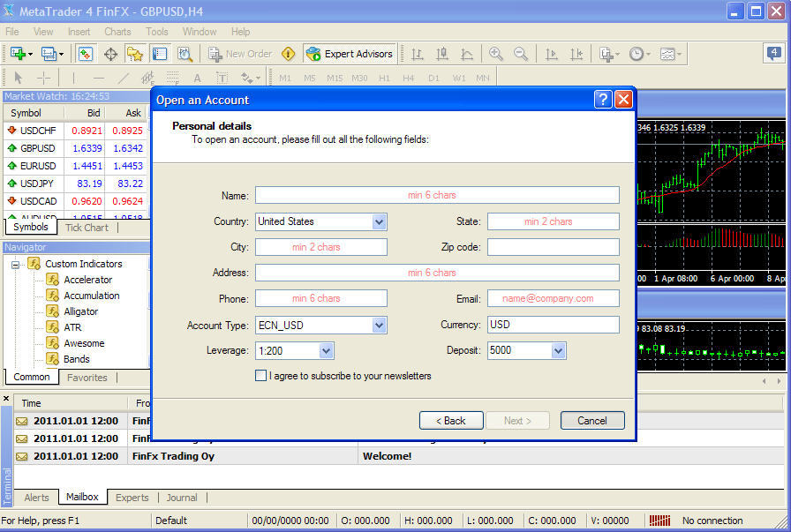The height and width of the screenshot is (532, 791).
Task: Click the Expert Advisors toolbar button
Action: pos(350,53)
